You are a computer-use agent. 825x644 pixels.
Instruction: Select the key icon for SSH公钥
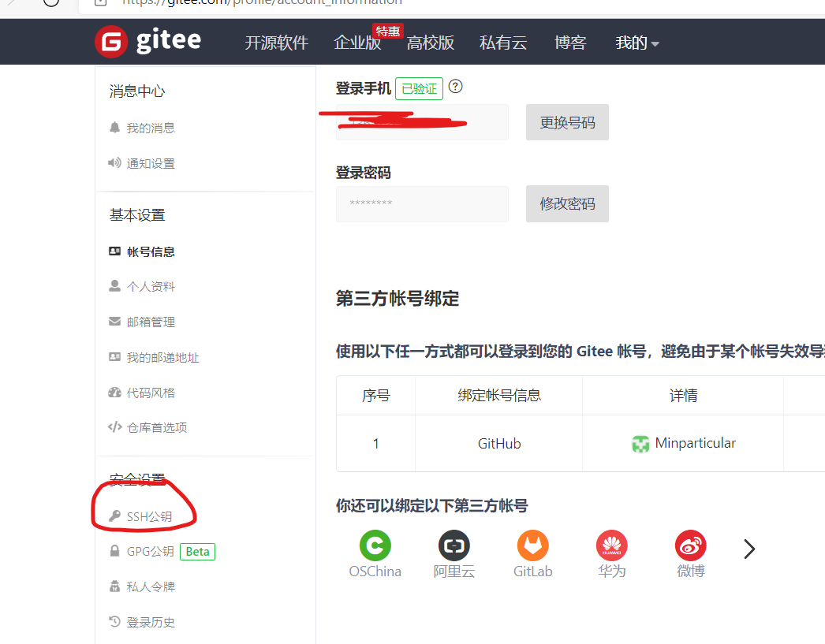[115, 516]
